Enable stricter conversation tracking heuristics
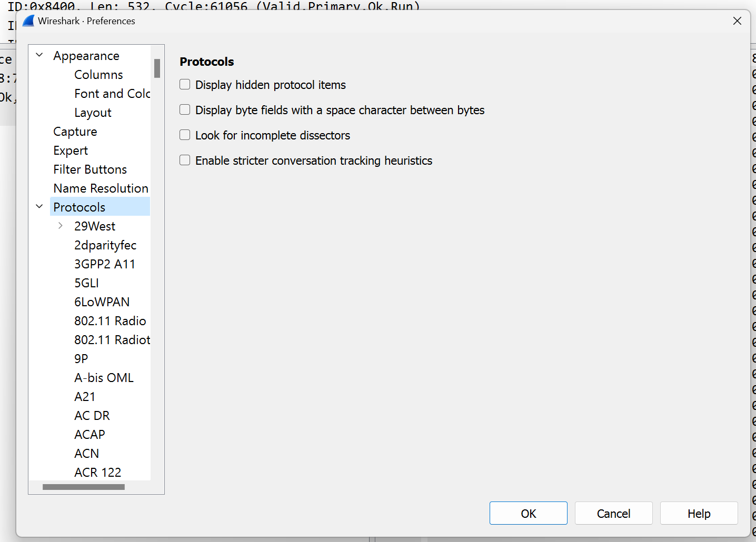Viewport: 756px width, 542px height. click(185, 160)
